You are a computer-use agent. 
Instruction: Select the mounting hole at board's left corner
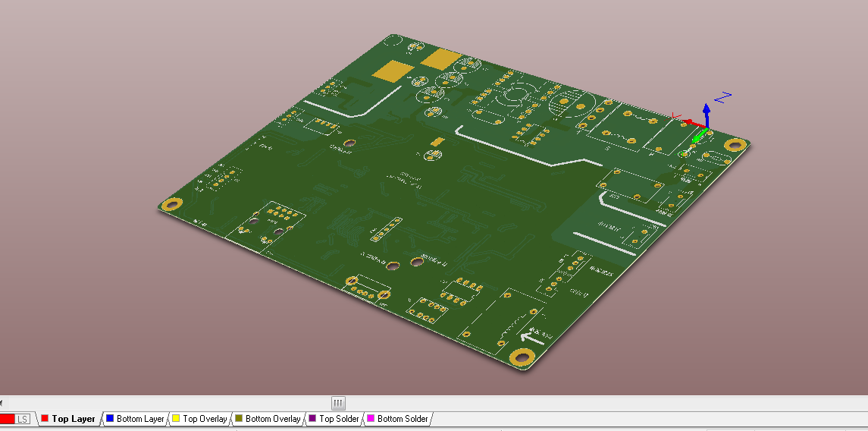(172, 204)
